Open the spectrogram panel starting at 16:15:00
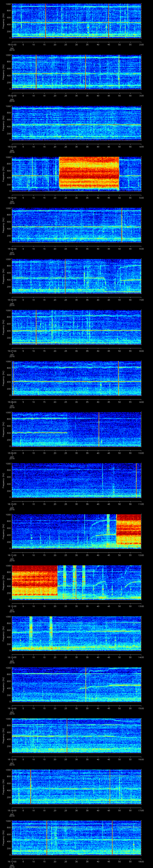The height and width of the screenshot is (868, 153). 76,735
